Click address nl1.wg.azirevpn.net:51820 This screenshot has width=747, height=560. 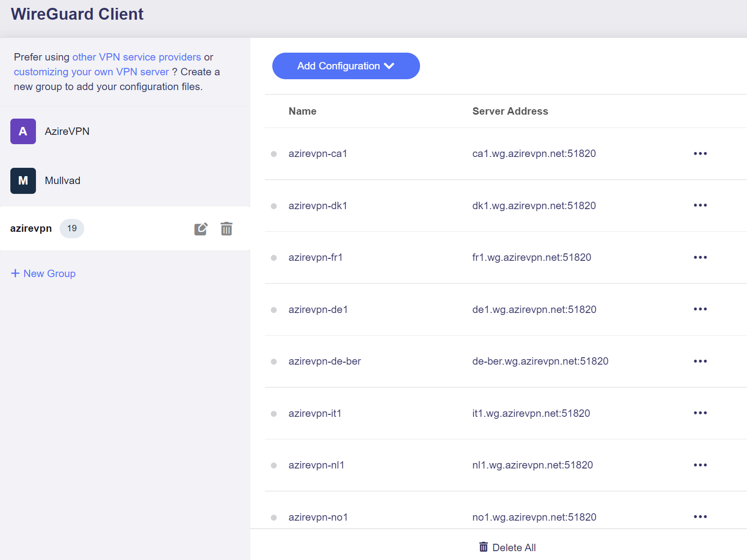532,465
